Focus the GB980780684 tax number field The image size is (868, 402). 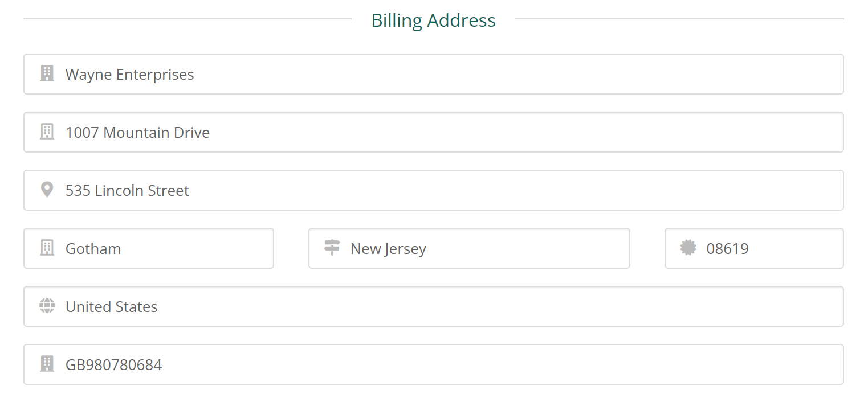(433, 364)
